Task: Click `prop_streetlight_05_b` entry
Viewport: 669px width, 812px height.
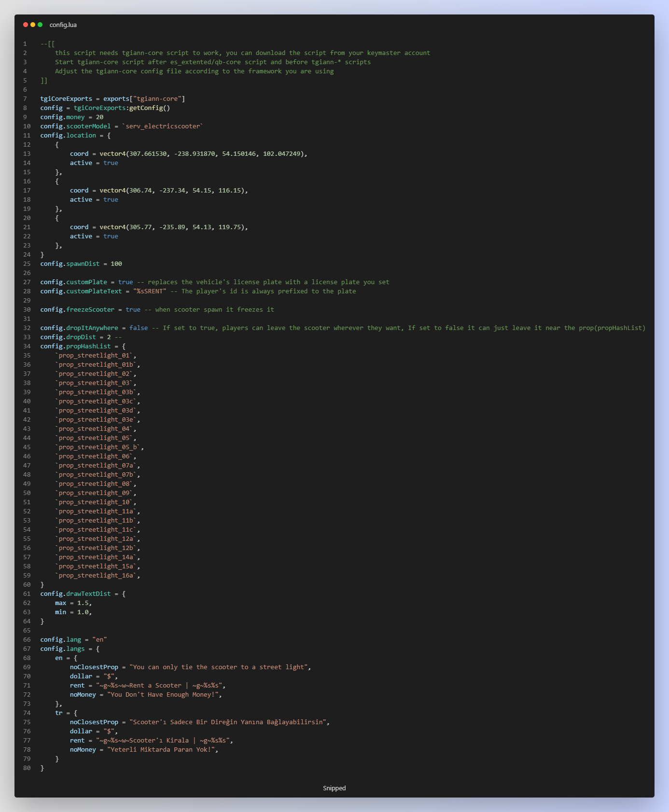Action: pyautogui.click(x=99, y=447)
